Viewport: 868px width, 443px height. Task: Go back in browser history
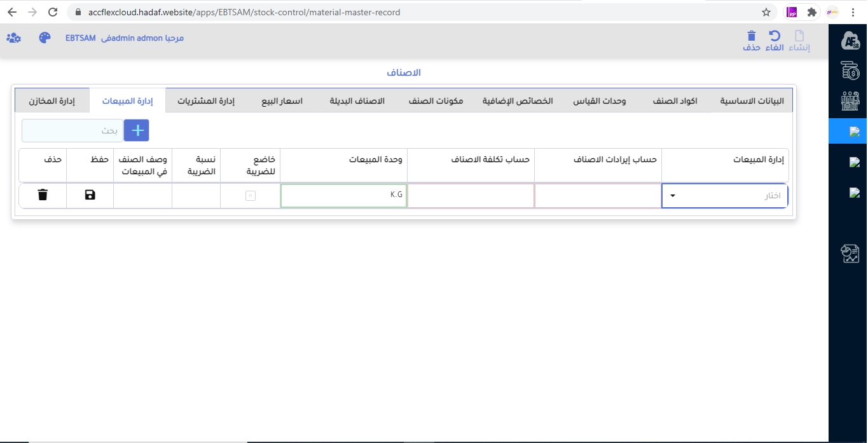(x=12, y=12)
